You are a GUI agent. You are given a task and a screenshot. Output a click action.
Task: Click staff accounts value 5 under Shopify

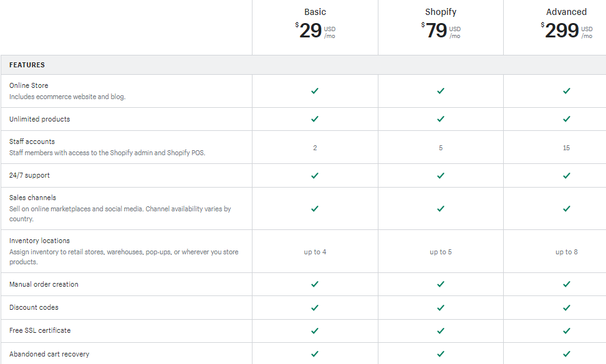(441, 148)
